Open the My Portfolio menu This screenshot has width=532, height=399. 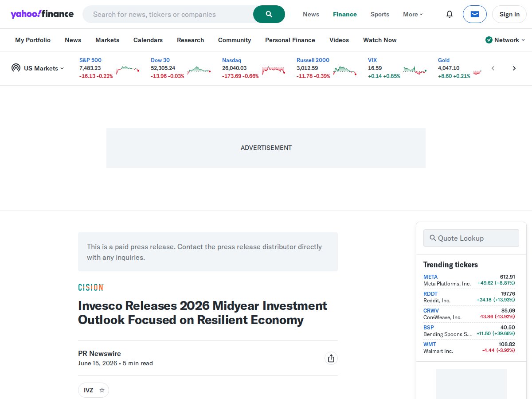pos(33,40)
